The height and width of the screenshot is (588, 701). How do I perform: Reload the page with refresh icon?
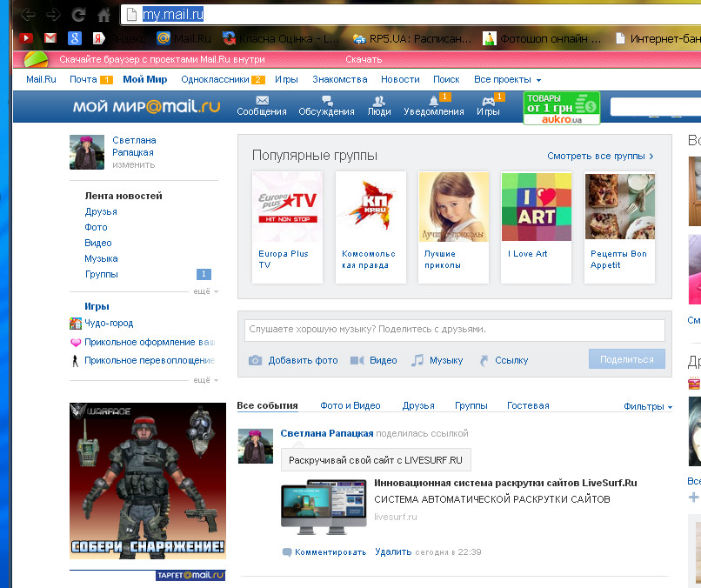[78, 15]
